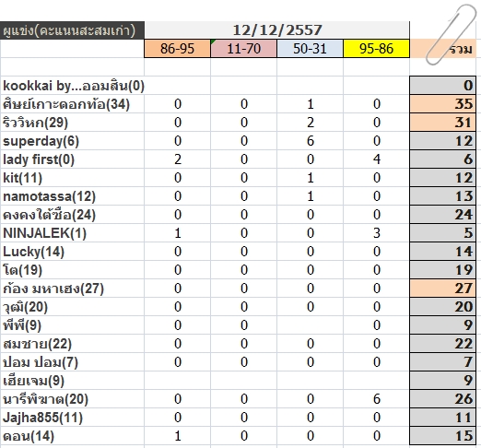This screenshot has height=448, width=481.
Task: Click the 50-31 value 2 in ริววิหก row
Action: [x=310, y=123]
